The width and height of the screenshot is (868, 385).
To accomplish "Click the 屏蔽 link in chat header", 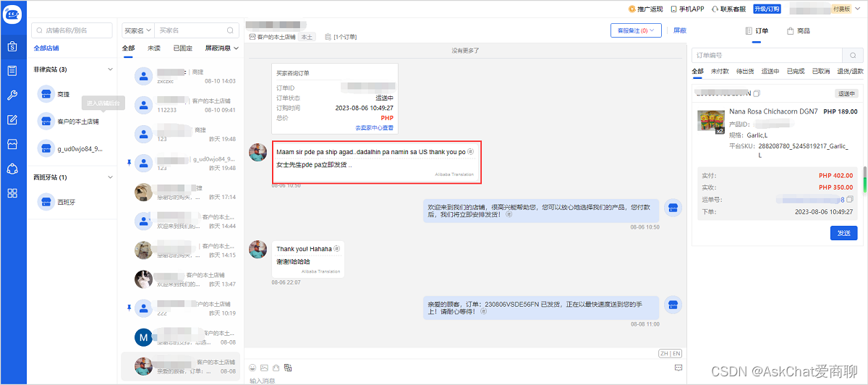I will 680,30.
